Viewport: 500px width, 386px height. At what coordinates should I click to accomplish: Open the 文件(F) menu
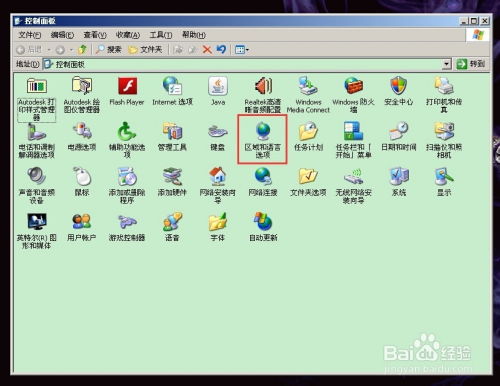30,35
